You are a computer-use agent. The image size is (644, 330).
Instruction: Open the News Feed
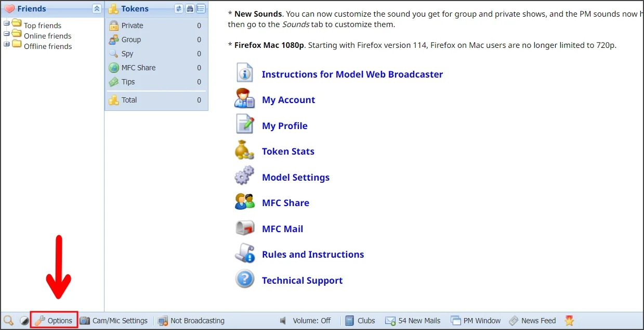532,321
